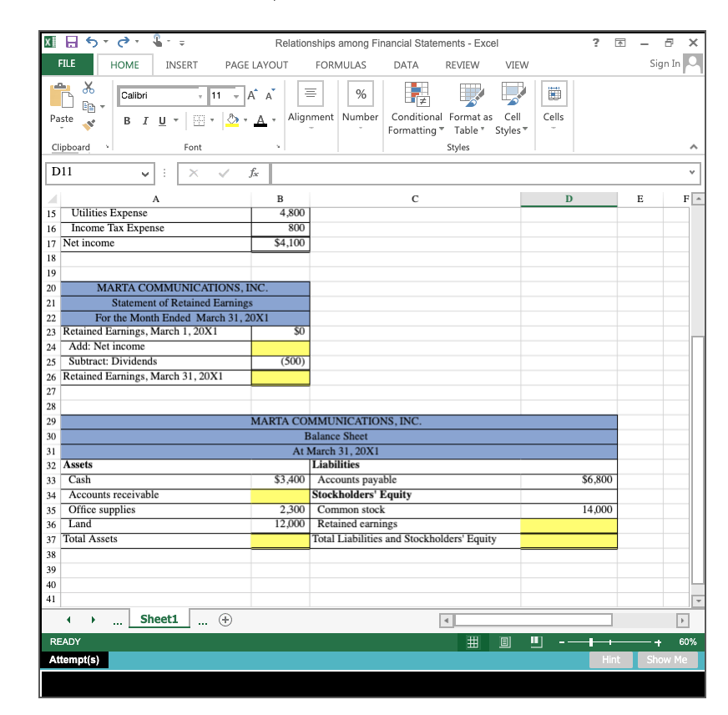Screen dimensions: 728x715
Task: Click the Insert Function (fx) icon
Action: (x=255, y=173)
